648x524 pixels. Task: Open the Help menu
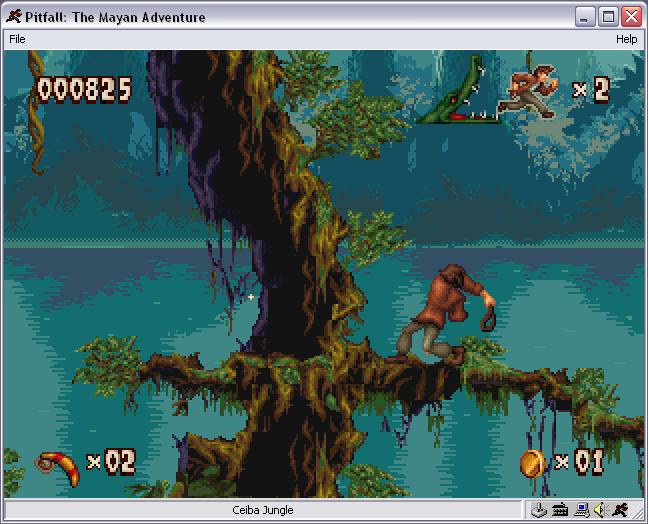(x=626, y=39)
